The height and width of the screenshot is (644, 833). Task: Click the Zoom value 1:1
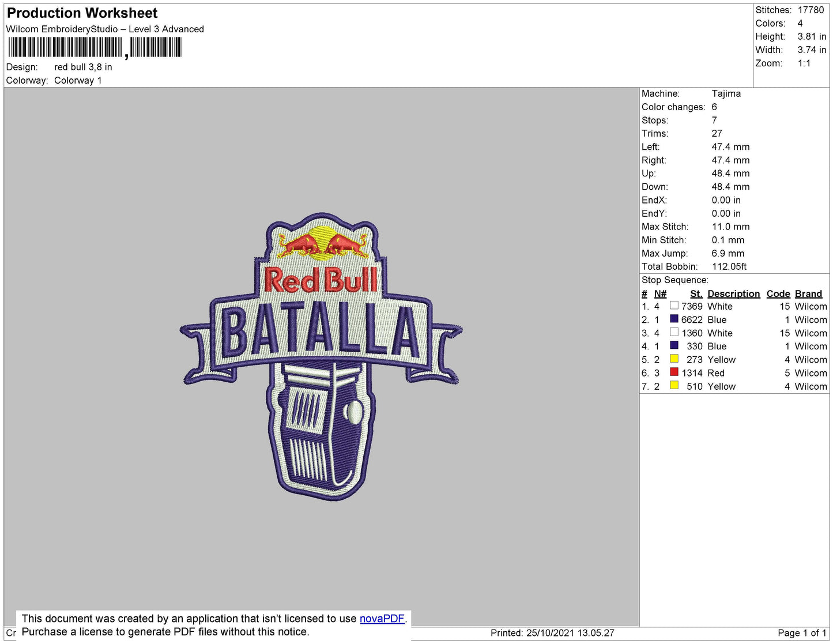[x=804, y=63]
